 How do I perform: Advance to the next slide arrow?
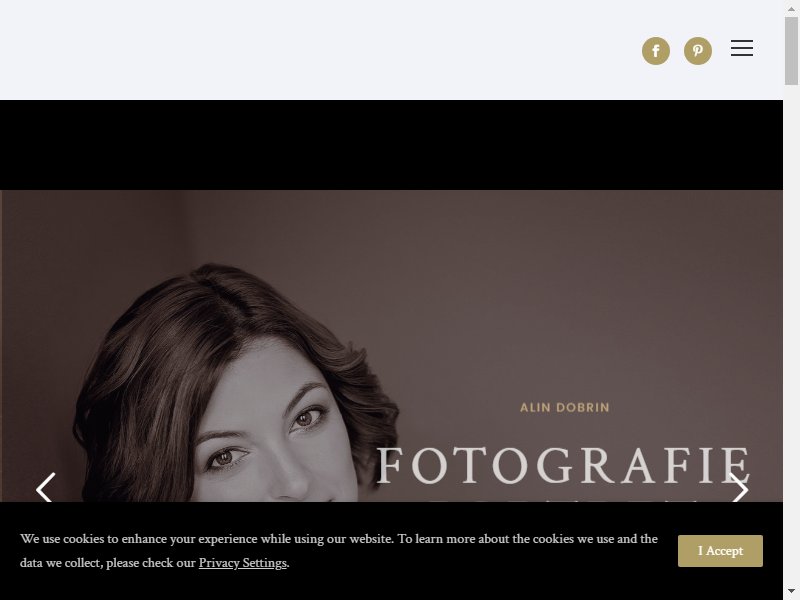tap(739, 489)
